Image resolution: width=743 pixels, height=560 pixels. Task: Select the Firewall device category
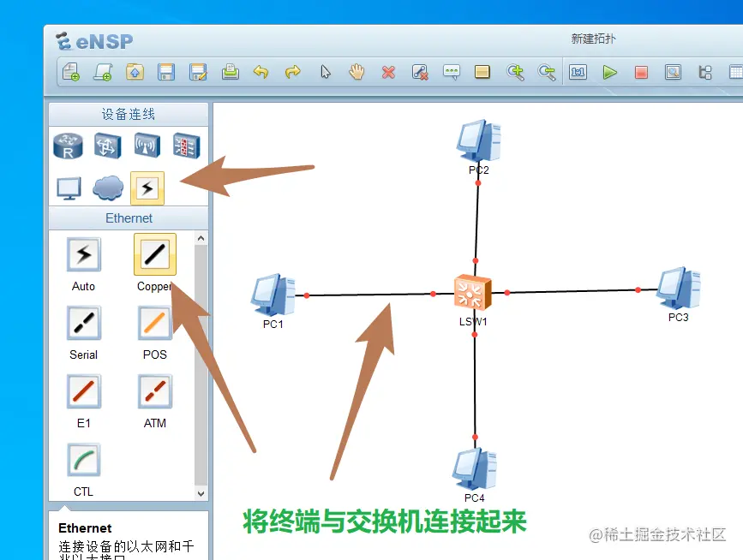coord(186,146)
